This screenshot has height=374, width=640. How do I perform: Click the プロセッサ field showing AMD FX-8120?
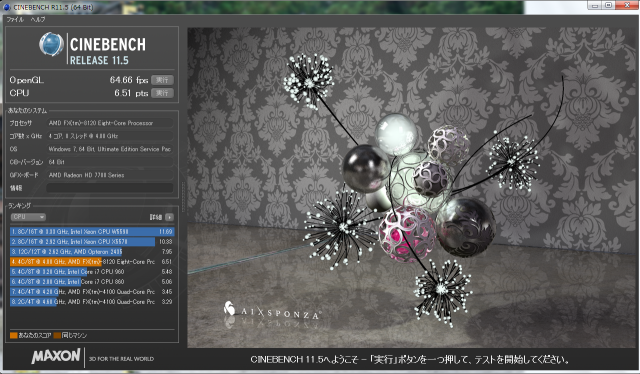[110, 123]
